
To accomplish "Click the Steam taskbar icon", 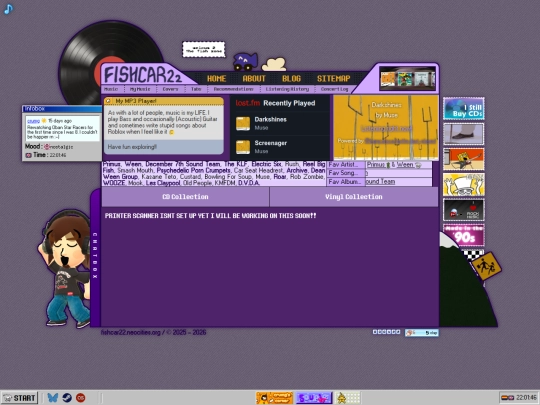I will click(67, 398).
